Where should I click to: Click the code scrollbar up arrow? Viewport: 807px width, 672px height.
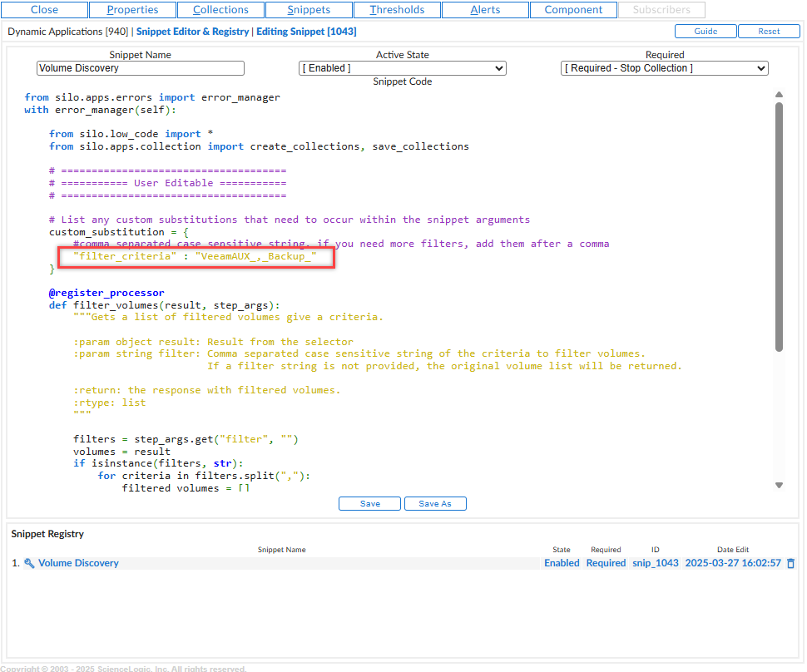(x=780, y=95)
